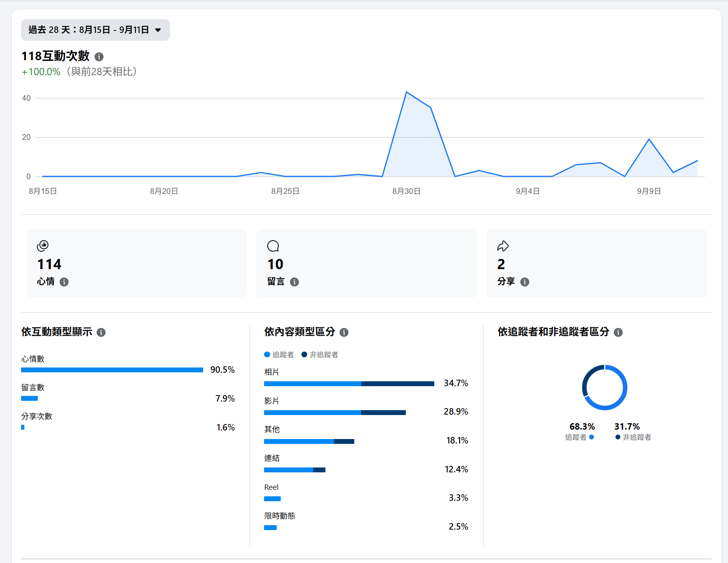This screenshot has width=728, height=563.
Task: Click info icon beside 心情 label
Action: click(x=64, y=282)
